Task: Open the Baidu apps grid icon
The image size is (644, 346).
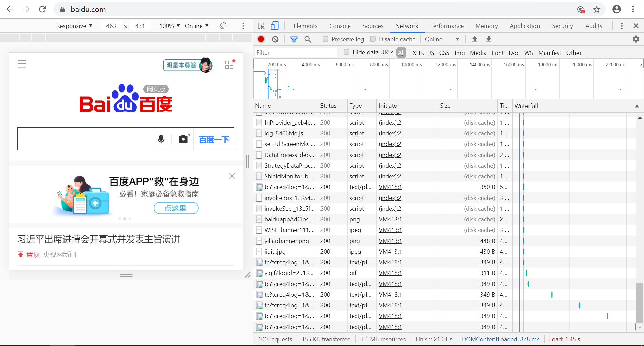Action: click(x=230, y=64)
